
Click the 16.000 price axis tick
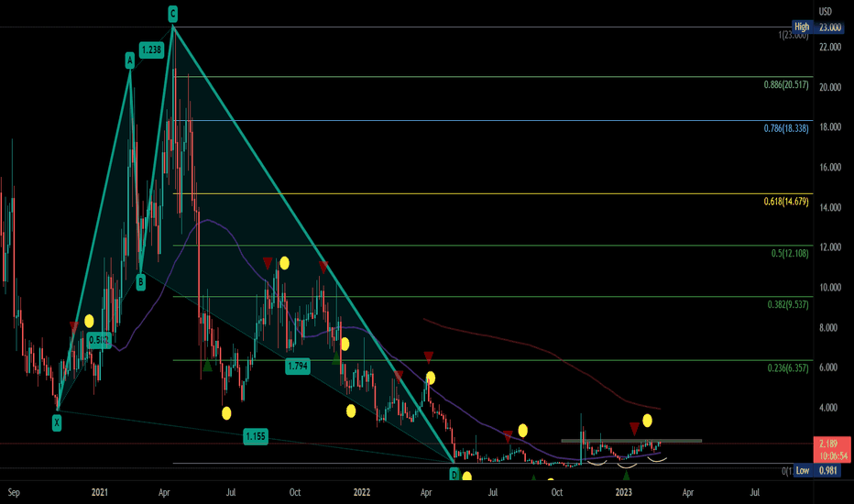coord(830,168)
